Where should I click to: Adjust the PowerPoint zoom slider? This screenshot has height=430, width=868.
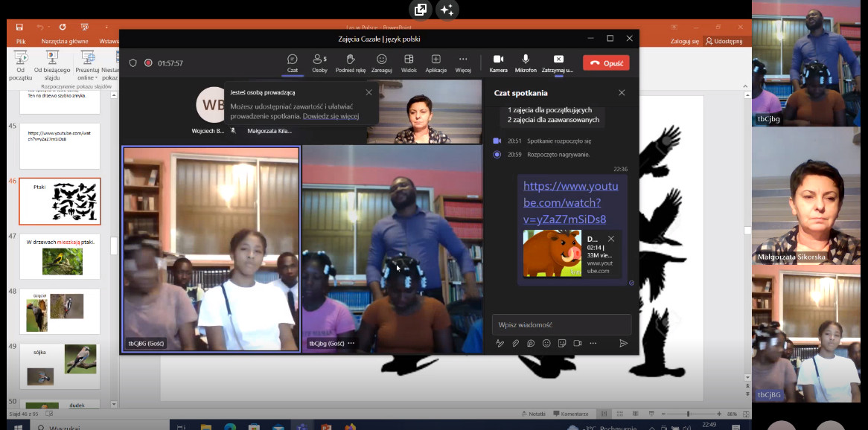[x=688, y=414]
